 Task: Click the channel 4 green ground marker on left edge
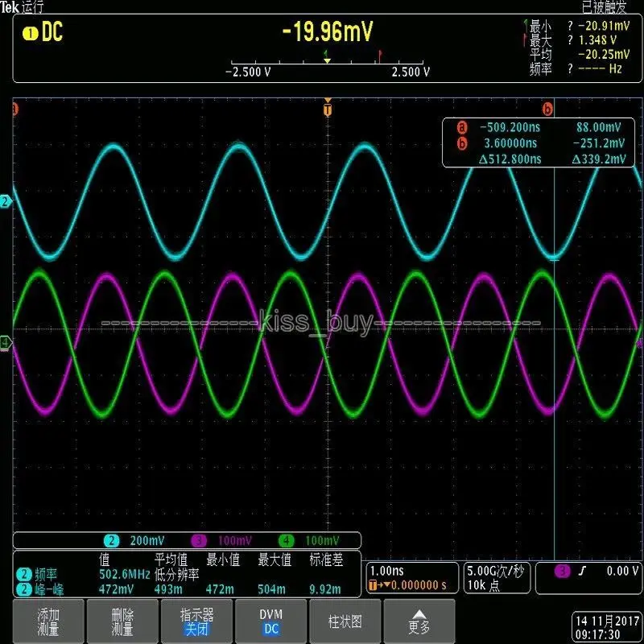coord(6,342)
